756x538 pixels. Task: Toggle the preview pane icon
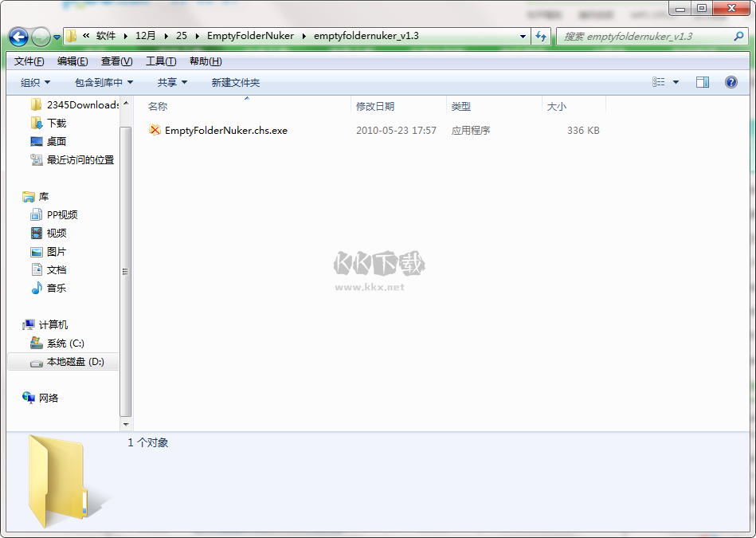point(702,81)
